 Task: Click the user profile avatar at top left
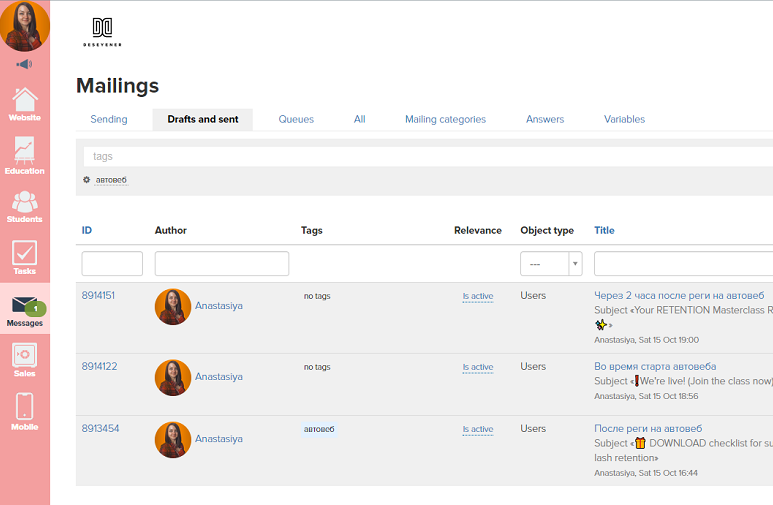point(24,26)
